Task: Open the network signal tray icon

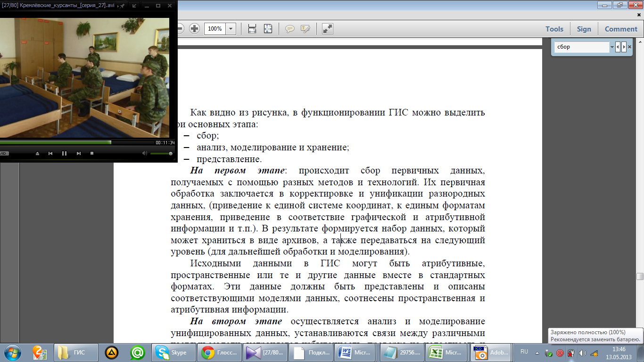Action: point(594,353)
